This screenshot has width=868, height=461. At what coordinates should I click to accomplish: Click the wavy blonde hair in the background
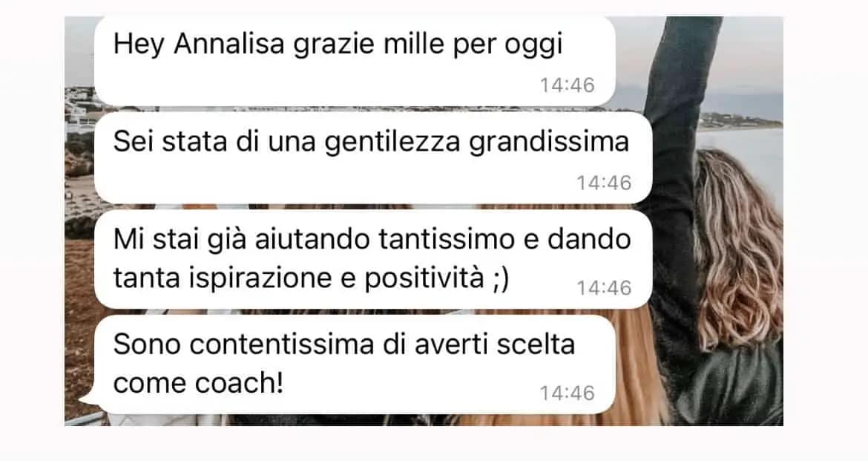(x=739, y=249)
